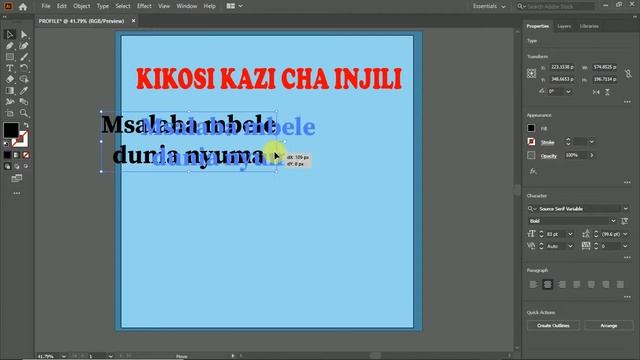This screenshot has width=640, height=360.
Task: Select the Direct Selection tool
Action: [24, 35]
